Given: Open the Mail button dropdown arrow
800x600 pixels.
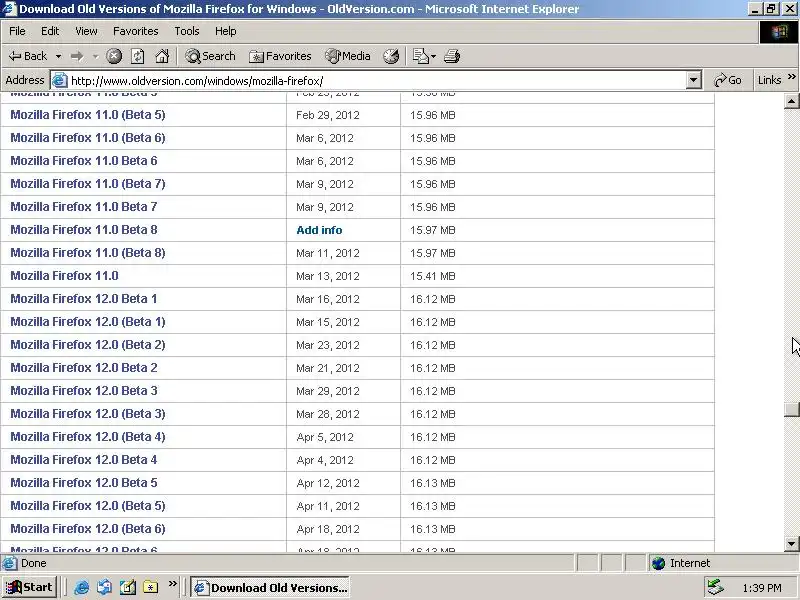Looking at the screenshot, I should [433, 56].
